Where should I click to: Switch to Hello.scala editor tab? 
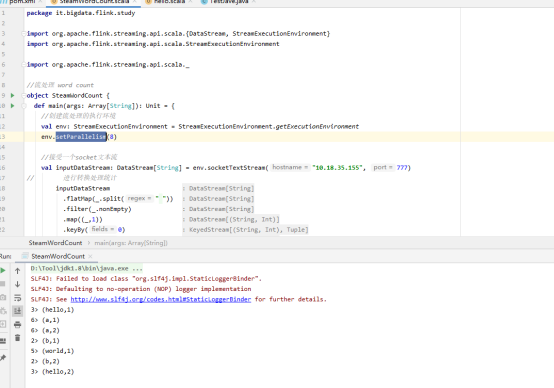pos(169,2)
